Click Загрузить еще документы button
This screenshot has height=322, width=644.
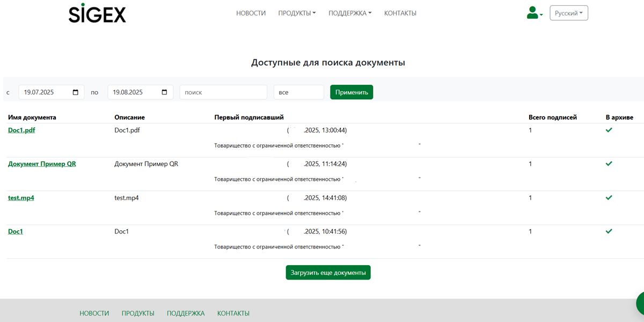point(328,273)
